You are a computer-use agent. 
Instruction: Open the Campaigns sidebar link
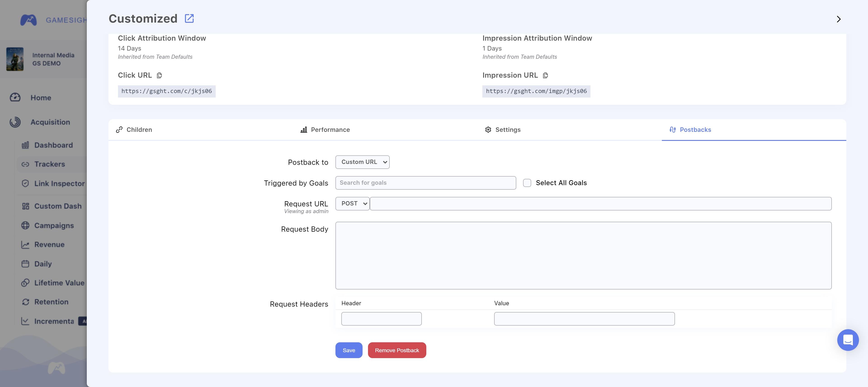[x=54, y=226]
